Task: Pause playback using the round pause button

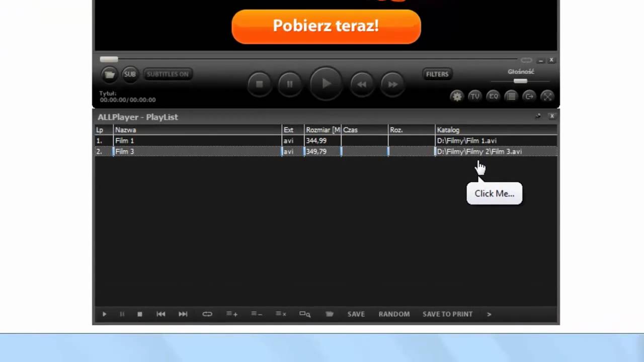Action: point(290,84)
